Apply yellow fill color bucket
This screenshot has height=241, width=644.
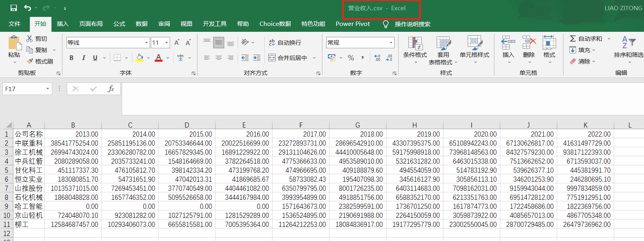tap(139, 58)
